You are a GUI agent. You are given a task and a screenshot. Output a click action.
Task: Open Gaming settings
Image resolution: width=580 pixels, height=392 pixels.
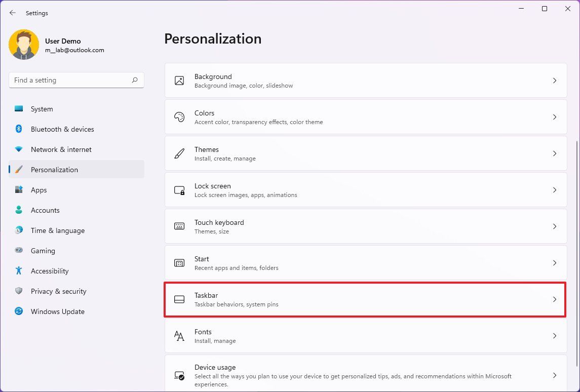(x=43, y=251)
